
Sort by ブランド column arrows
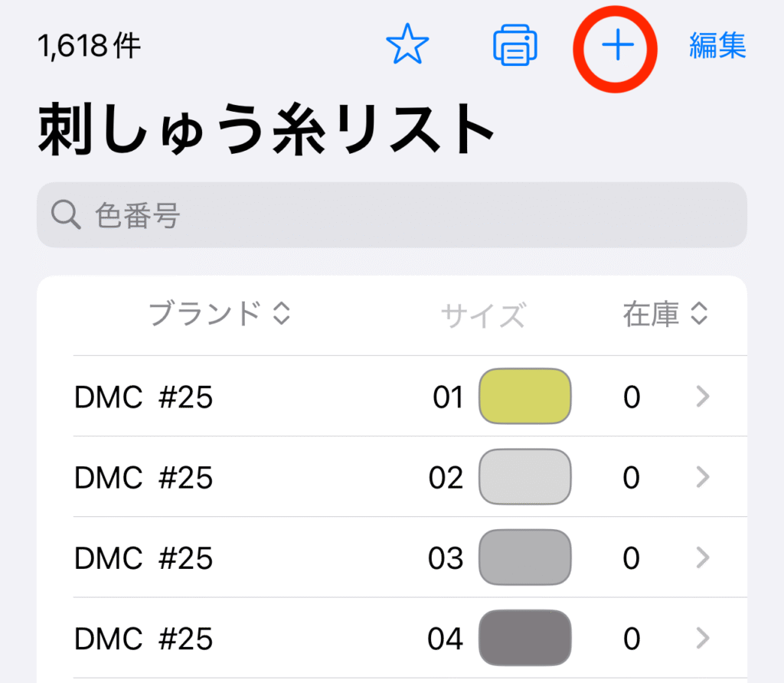coord(282,313)
